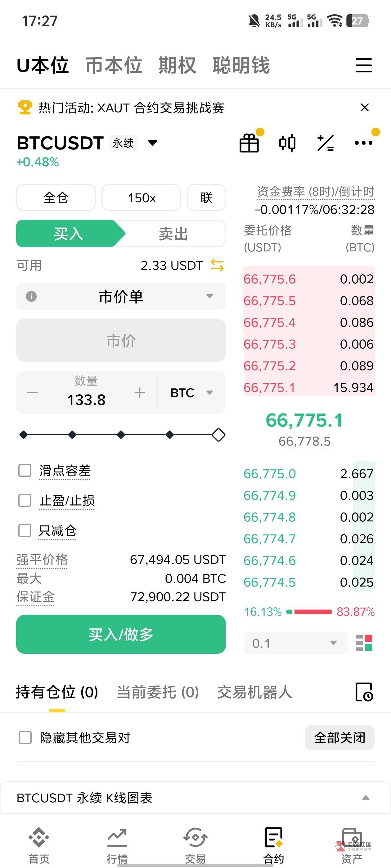391x868 pixels.
Task: Tap the 数量 quantity input field
Action: pos(86,399)
